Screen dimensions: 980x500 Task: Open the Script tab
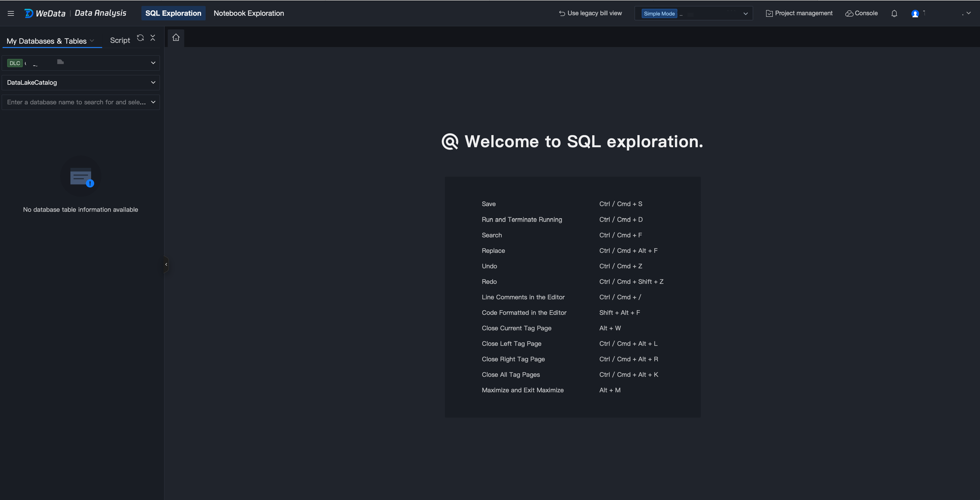coord(120,40)
